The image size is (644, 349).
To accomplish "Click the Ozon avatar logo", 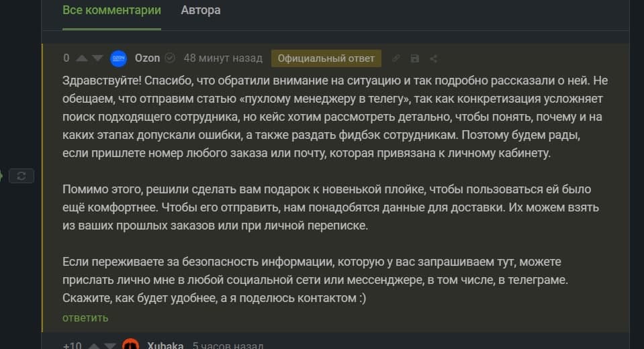I will 118,58.
